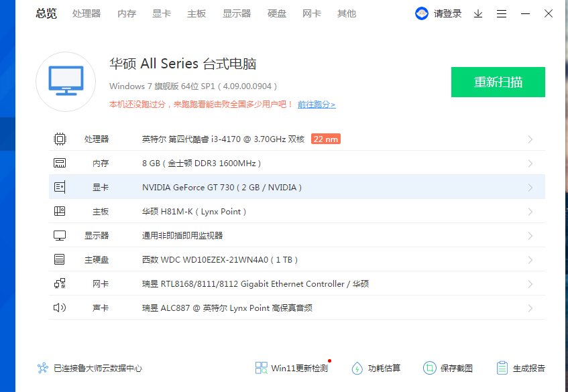Viewport: 568px width, 392px height.
Task: Switch to the 显示器 tab
Action: click(x=237, y=14)
